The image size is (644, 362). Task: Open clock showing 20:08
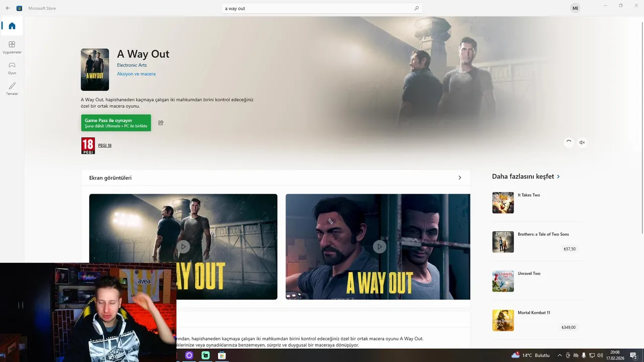[615, 355]
